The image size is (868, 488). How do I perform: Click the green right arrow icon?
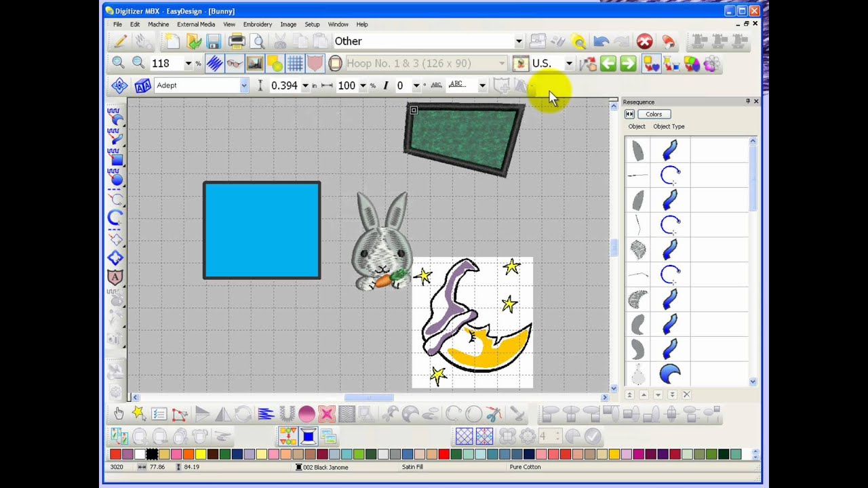pos(629,64)
